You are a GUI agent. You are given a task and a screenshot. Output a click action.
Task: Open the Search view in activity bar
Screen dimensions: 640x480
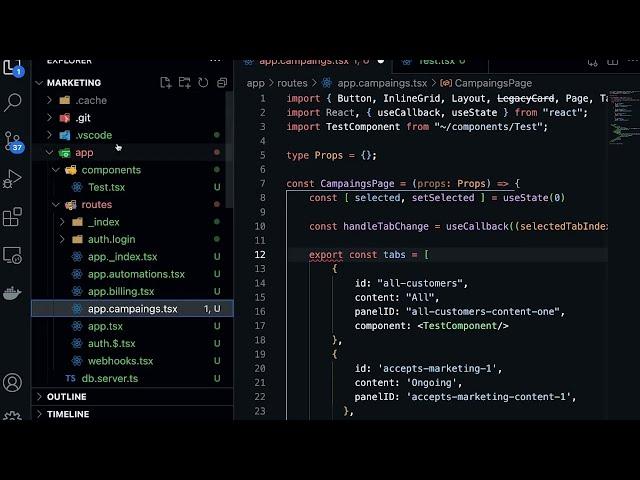pos(13,102)
